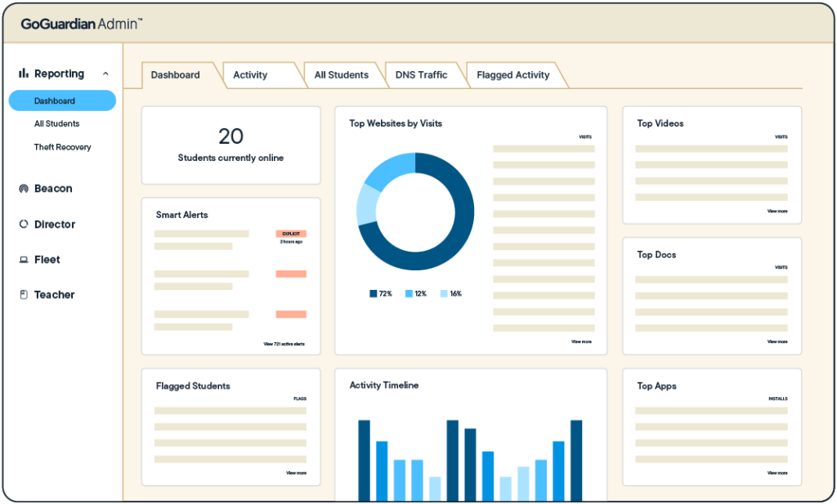The image size is (837, 504).
Task: Click the Top Websites by Visits heading
Action: (x=396, y=123)
